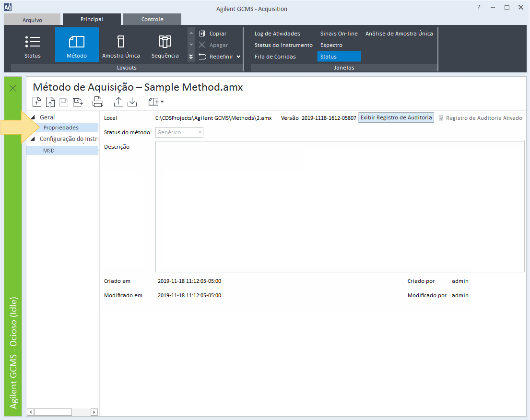Open the Espectro window
This screenshot has width=530, height=420.
coord(331,45)
